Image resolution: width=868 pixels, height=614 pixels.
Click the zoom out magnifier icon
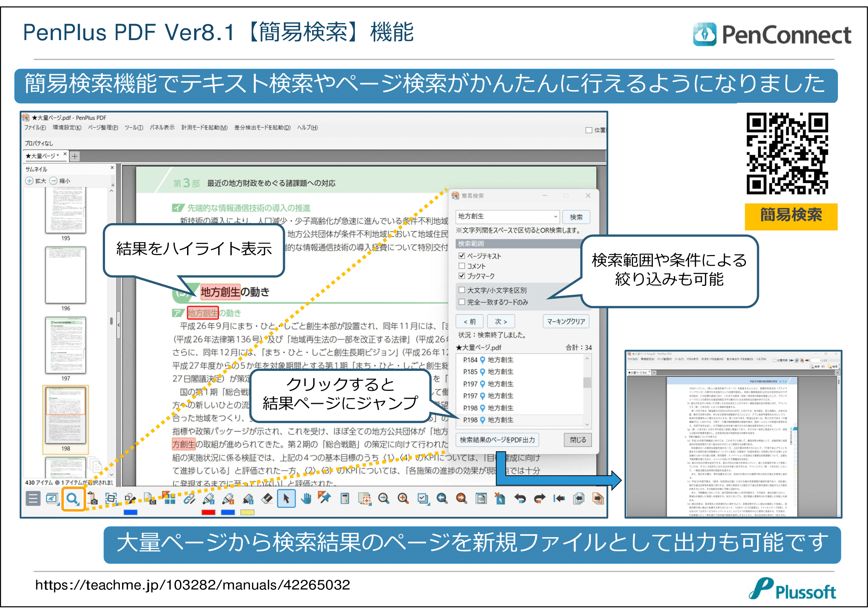coord(384,499)
